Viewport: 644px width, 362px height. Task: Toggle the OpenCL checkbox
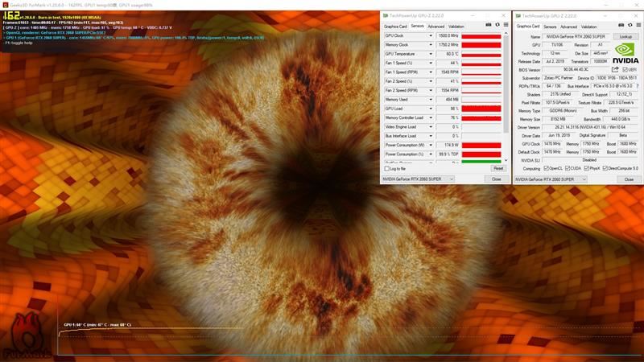tap(547, 168)
